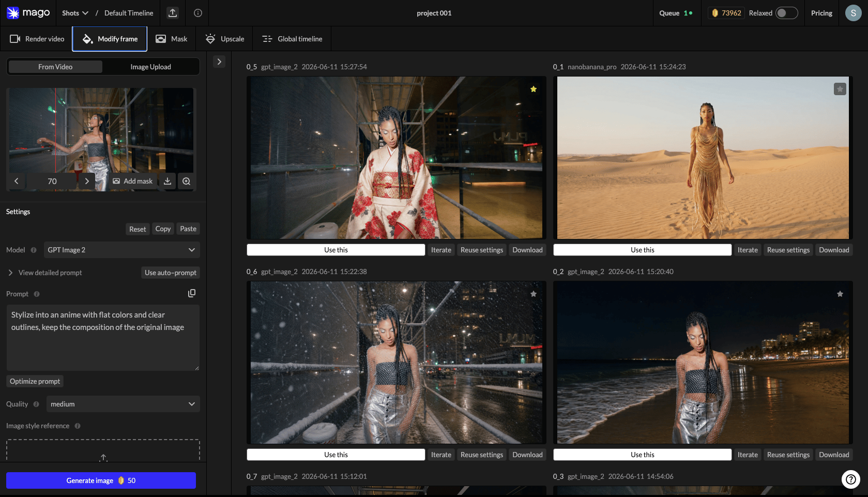Download the 0_6 snowy image

(x=527, y=455)
